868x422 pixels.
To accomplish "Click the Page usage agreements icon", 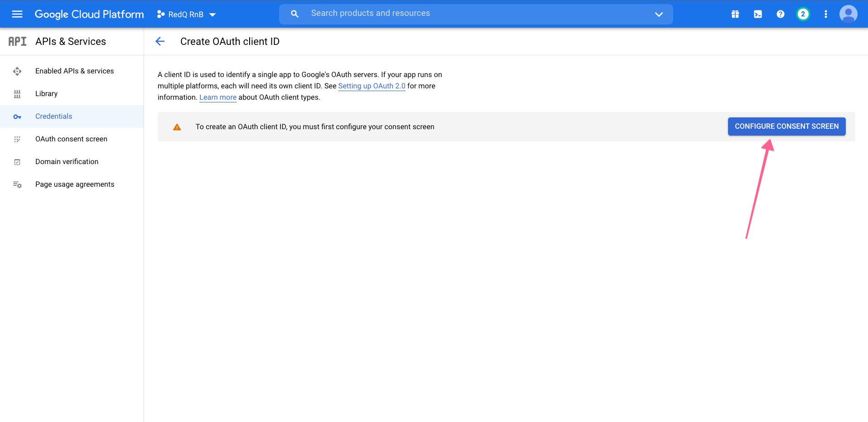I will click(17, 184).
